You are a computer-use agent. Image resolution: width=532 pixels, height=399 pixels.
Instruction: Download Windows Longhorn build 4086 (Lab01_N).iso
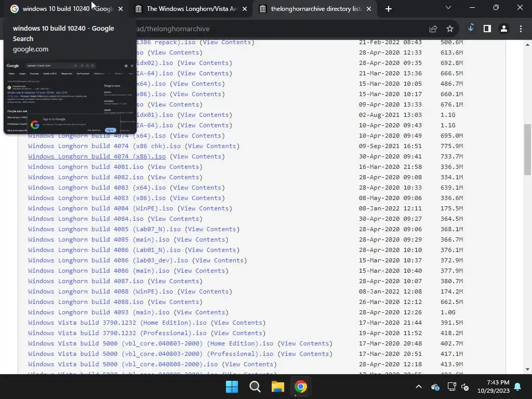click(104, 250)
